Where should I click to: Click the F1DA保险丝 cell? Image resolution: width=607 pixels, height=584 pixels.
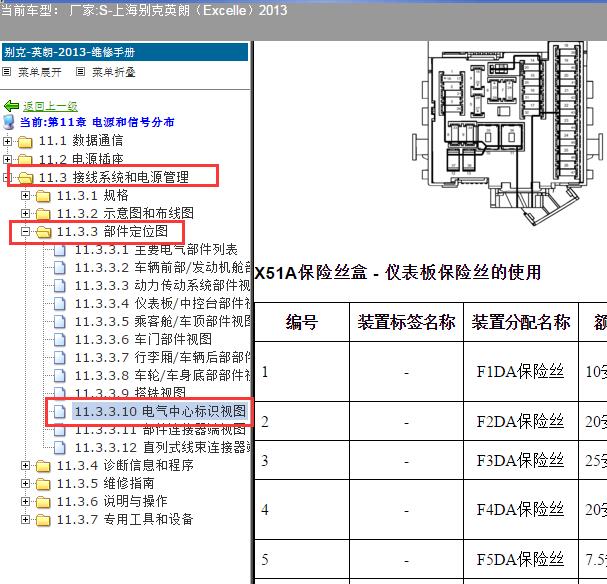tap(521, 372)
